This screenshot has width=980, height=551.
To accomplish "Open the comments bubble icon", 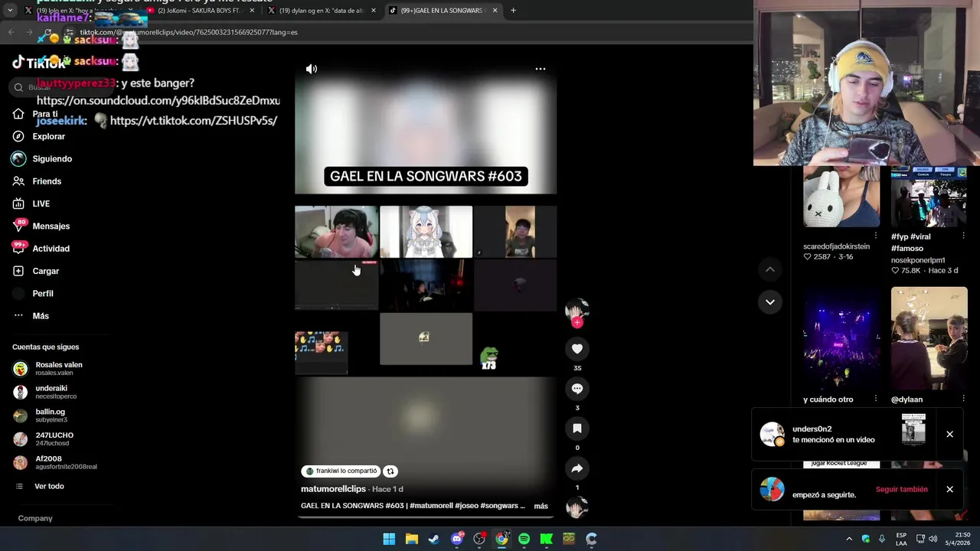I will click(x=577, y=389).
